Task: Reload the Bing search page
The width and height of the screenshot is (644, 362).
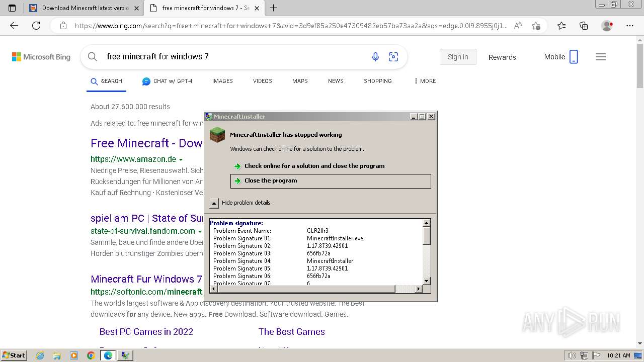Action: [36, 26]
